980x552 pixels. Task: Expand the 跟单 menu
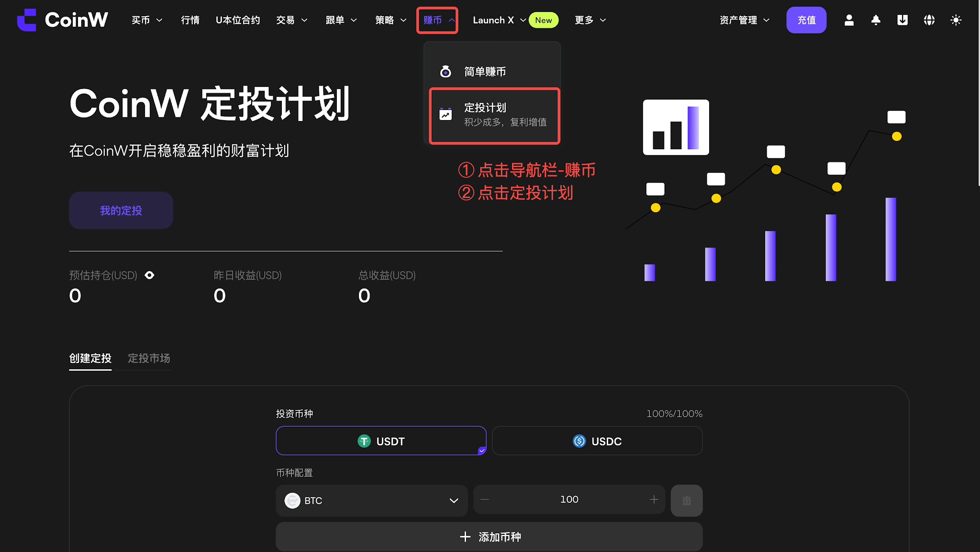pyautogui.click(x=341, y=20)
